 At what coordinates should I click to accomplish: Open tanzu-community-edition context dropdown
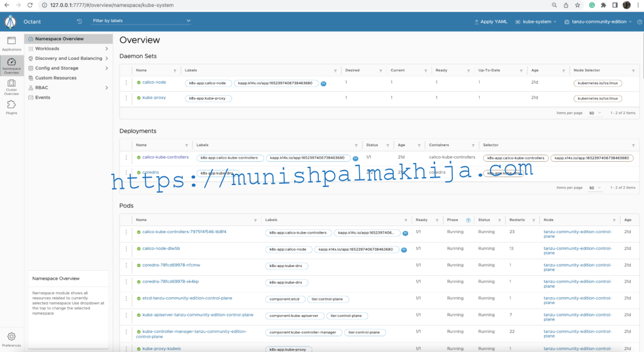tap(598, 22)
